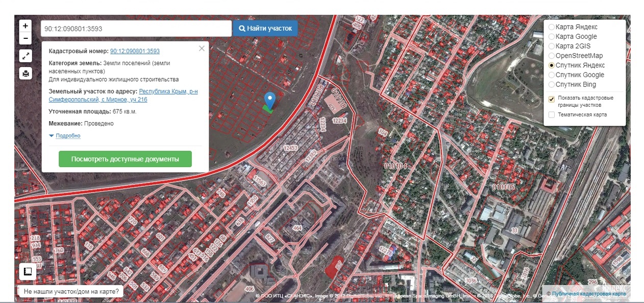
Task: Open the Республика Крым address link
Action: (x=168, y=91)
